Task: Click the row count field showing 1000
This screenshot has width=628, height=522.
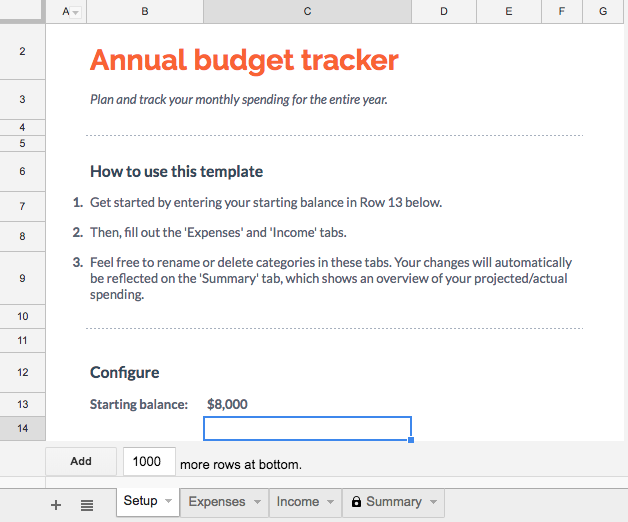Action: coord(147,462)
